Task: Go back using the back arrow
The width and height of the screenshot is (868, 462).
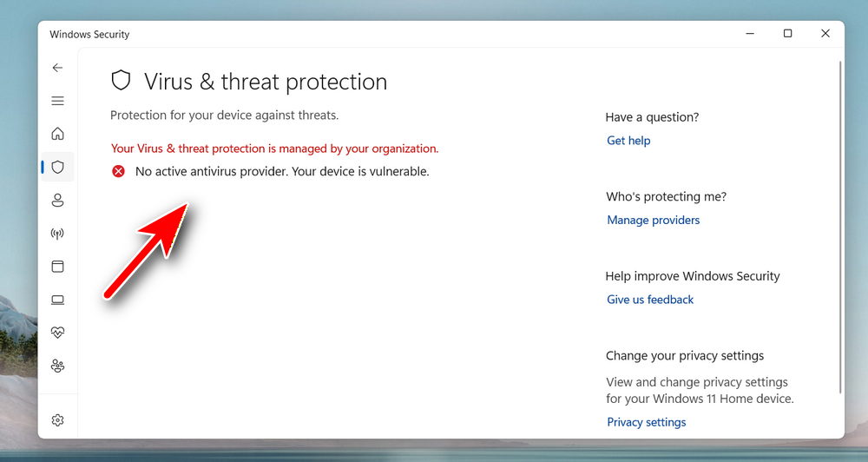Action: [57, 68]
